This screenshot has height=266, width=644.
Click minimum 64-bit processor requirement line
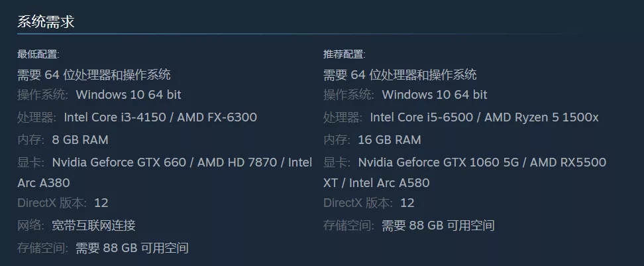[93, 75]
